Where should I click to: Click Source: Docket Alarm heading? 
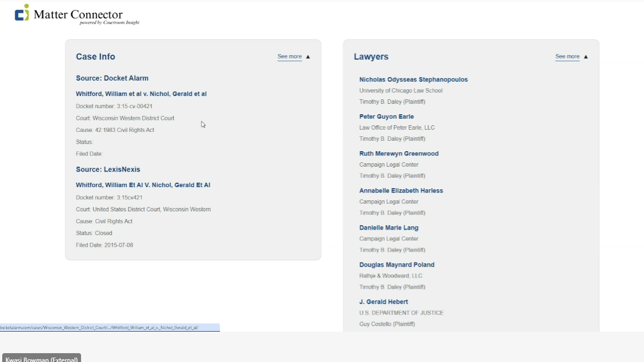112,78
